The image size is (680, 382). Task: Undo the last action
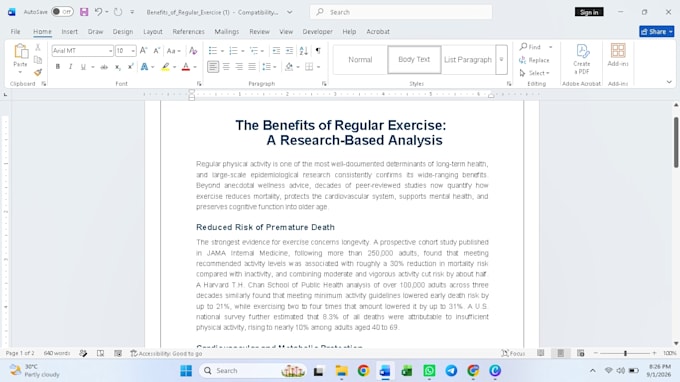click(98, 12)
